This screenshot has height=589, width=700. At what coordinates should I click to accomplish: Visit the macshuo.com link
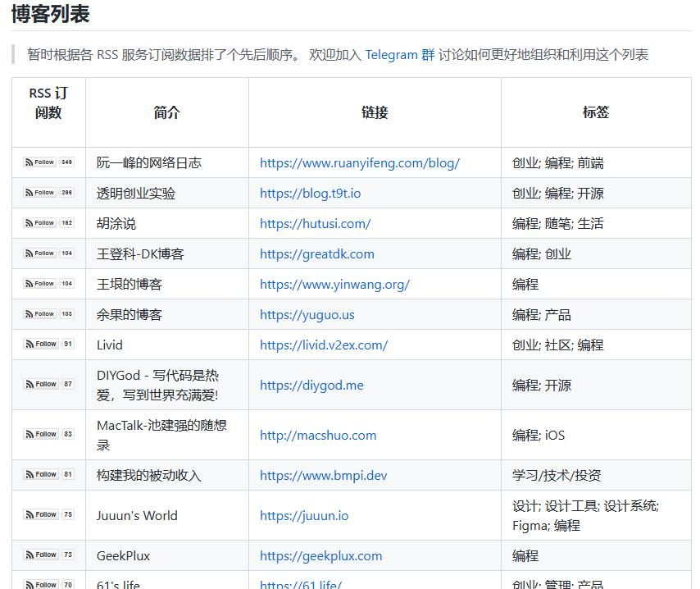pos(318,436)
